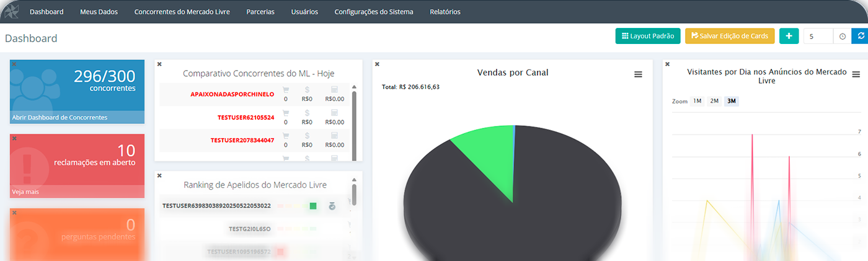
Task: Click the 10 reclamações em aberto count
Action: coord(126,150)
